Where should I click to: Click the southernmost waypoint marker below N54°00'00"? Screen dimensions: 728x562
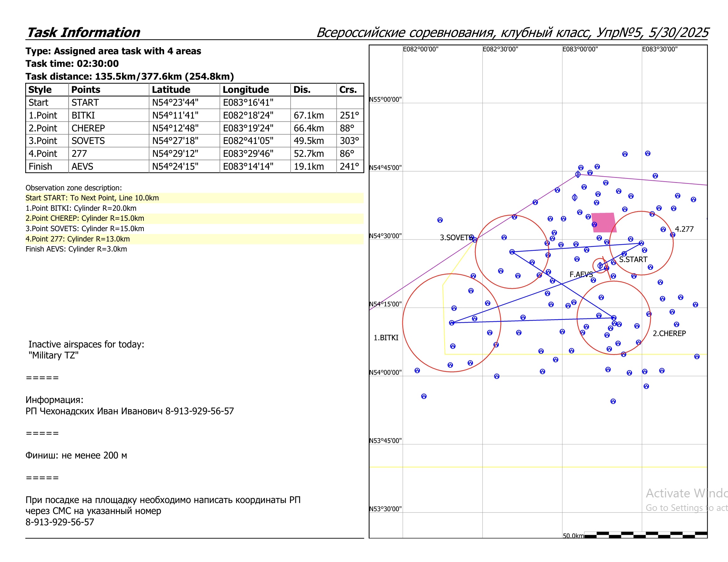click(x=613, y=401)
